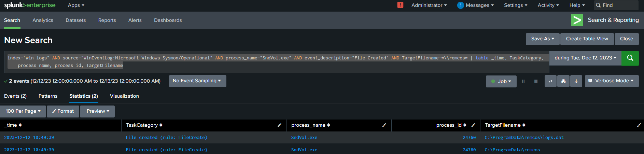The width and height of the screenshot is (644, 154).
Task: Click in the Find search field
Action: point(616,5)
